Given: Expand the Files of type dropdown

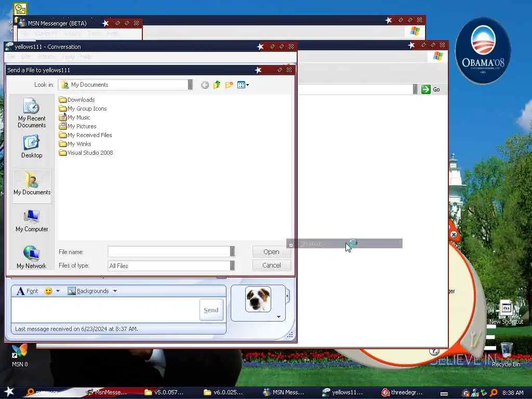Looking at the screenshot, I should 232,265.
